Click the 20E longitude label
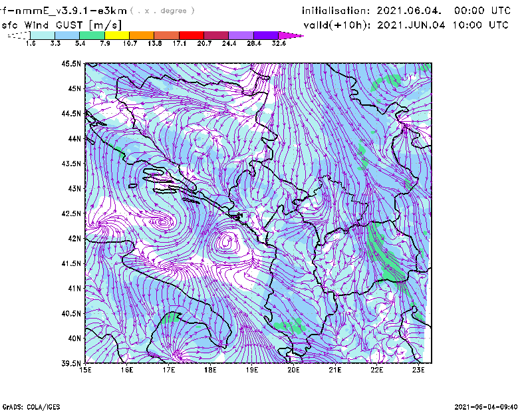532x411 pixels. coord(293,370)
